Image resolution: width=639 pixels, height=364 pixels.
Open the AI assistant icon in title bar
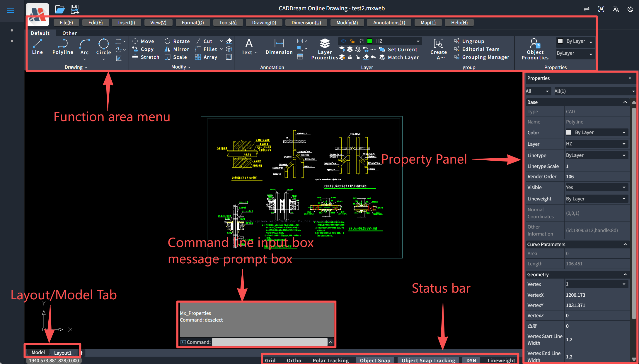[x=601, y=9]
